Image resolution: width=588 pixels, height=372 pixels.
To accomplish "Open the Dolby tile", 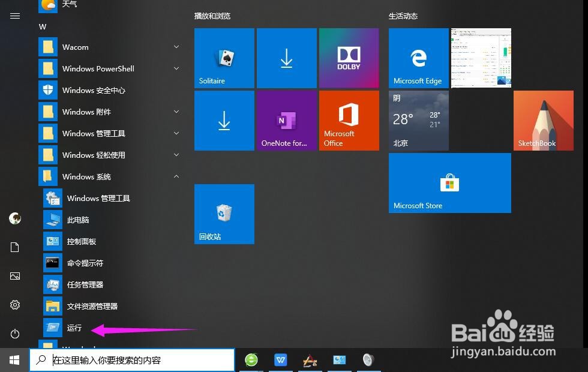I will (x=349, y=58).
